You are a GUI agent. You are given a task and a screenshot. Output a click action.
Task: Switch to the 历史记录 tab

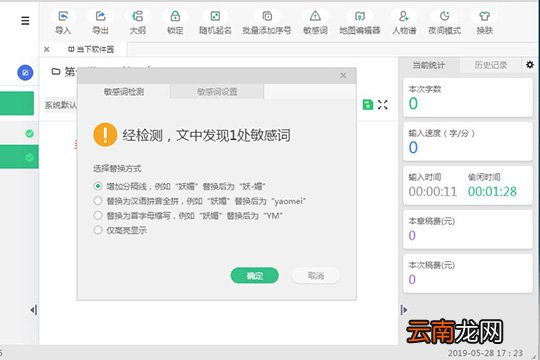(x=490, y=65)
